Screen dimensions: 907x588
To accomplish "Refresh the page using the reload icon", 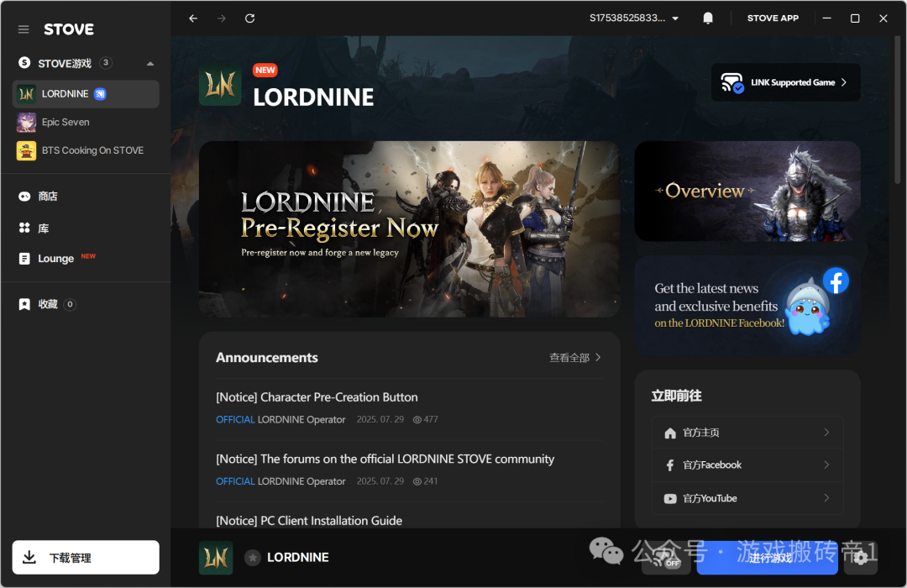I will (249, 18).
